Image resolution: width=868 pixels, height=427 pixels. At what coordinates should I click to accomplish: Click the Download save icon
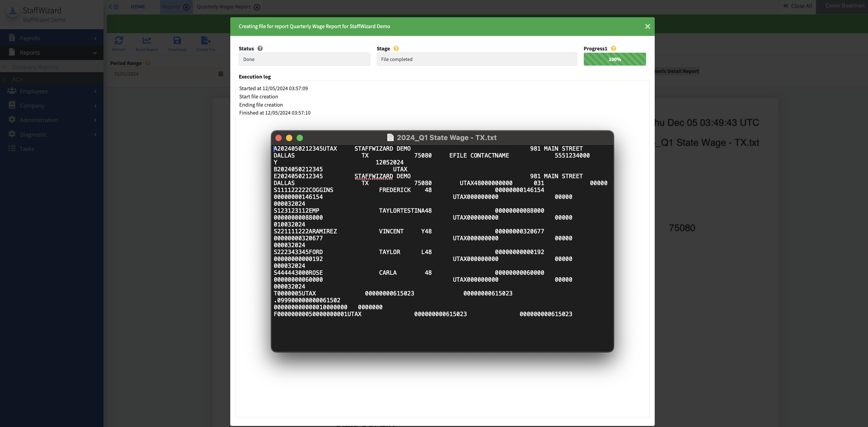177,41
